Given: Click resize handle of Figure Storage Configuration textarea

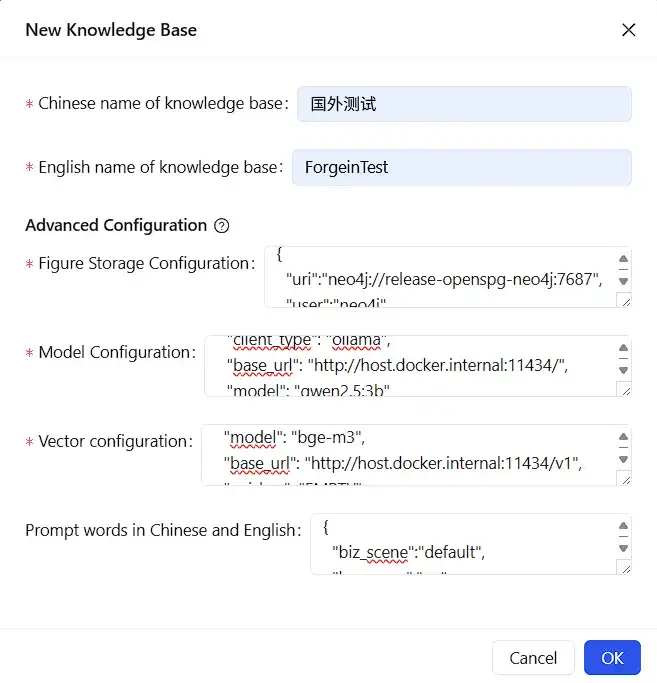Looking at the screenshot, I should point(624,300).
